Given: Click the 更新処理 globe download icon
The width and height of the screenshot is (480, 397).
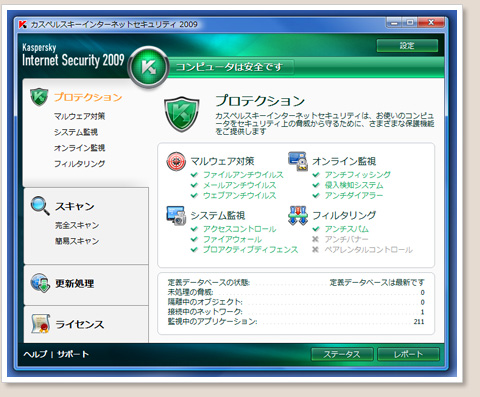Looking at the screenshot, I should (40, 283).
